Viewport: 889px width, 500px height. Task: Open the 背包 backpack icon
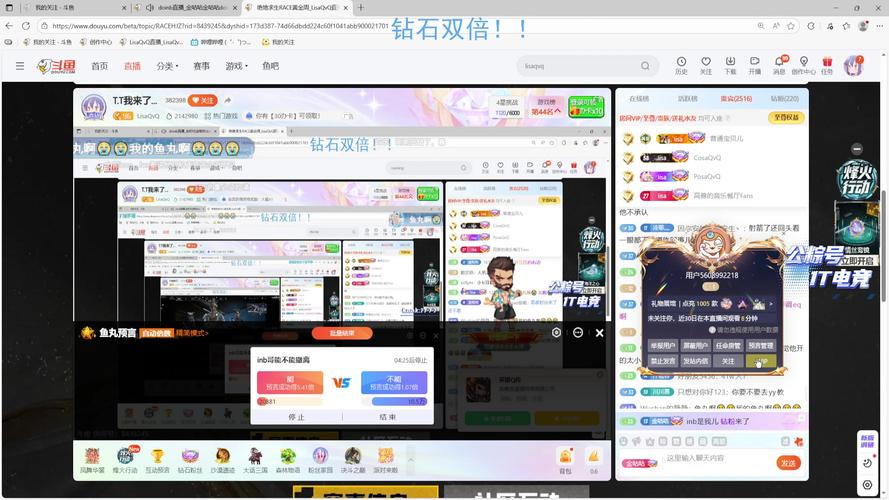[565, 460]
